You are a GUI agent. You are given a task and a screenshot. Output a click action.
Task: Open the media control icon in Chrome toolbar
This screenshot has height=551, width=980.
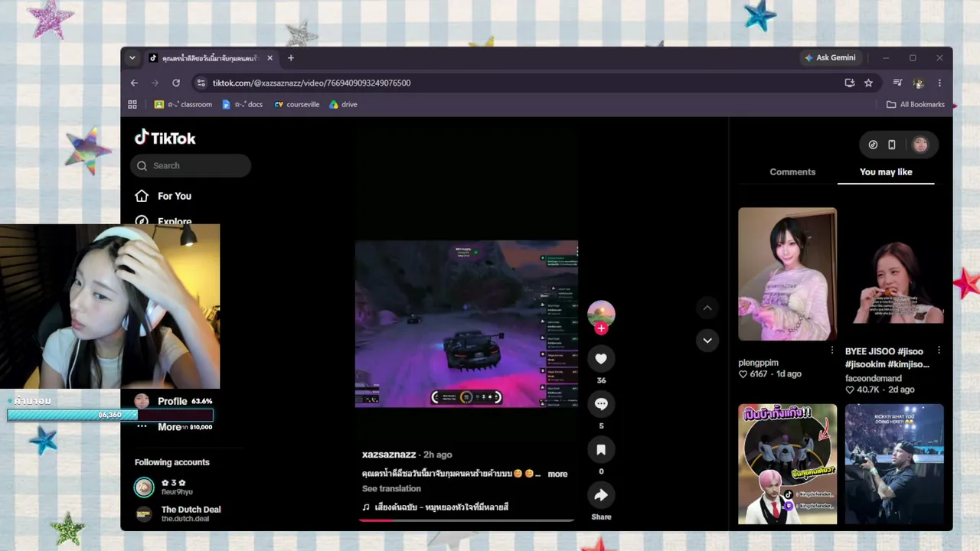898,83
